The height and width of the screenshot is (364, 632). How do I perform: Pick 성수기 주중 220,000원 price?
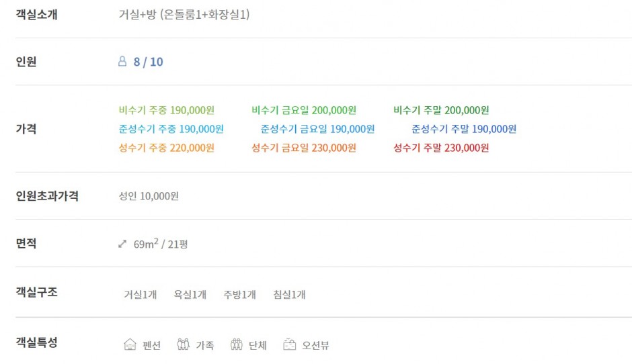tap(167, 148)
